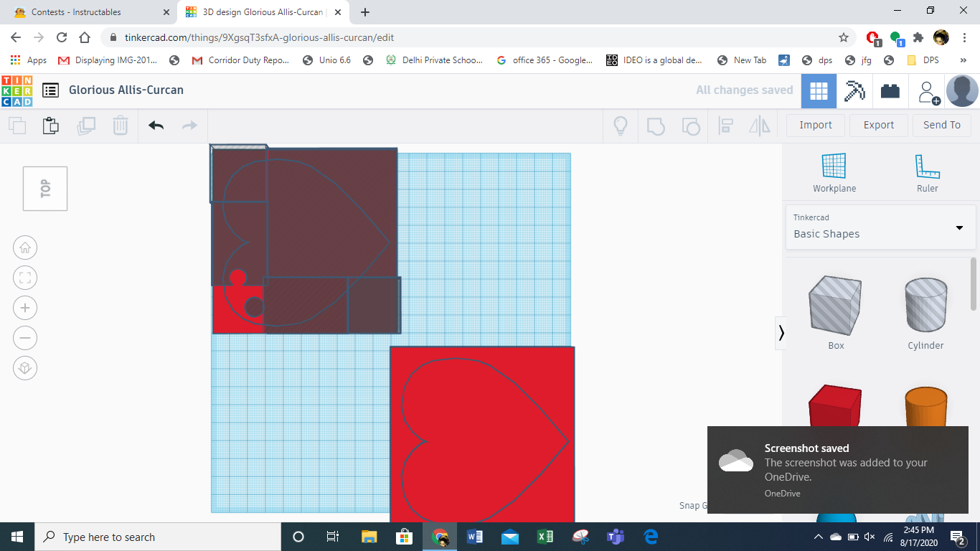Viewport: 980px width, 551px height.
Task: Bookmark this page with star icon
Action: point(844,37)
